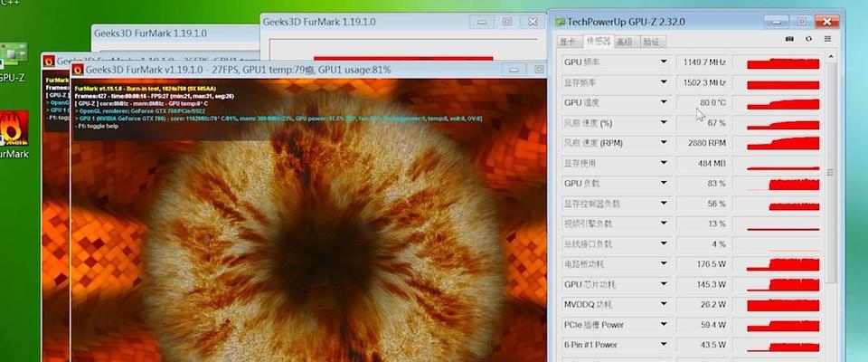Click the GPU-Z sensor list scrollbar thumb

(830, 173)
